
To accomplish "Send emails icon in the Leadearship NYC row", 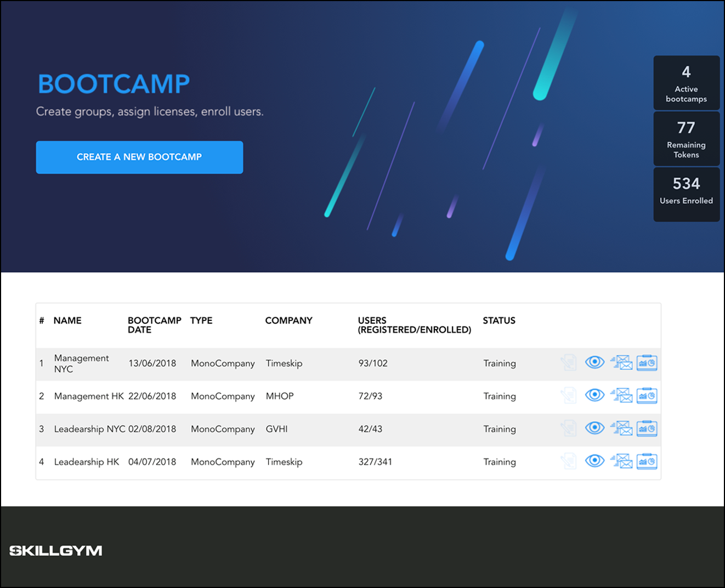I will (x=621, y=428).
